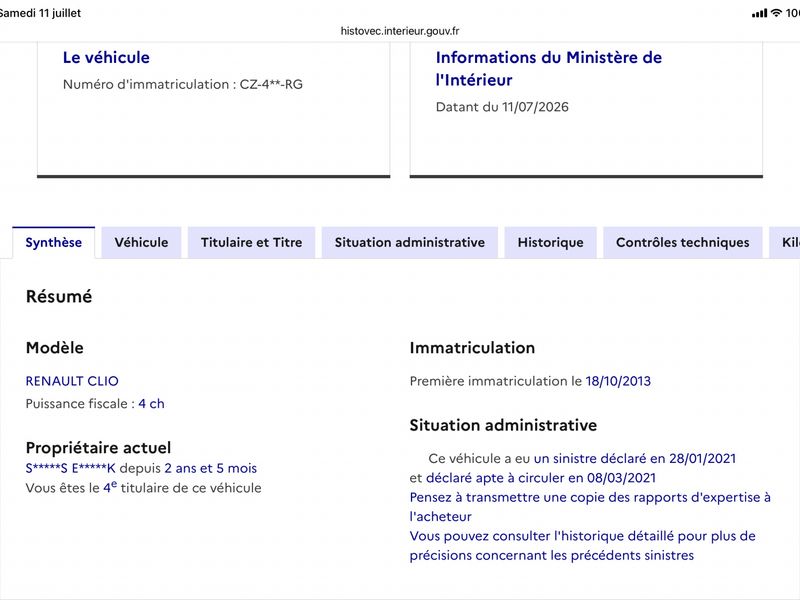Select the Situation administrative tab

[x=410, y=242]
